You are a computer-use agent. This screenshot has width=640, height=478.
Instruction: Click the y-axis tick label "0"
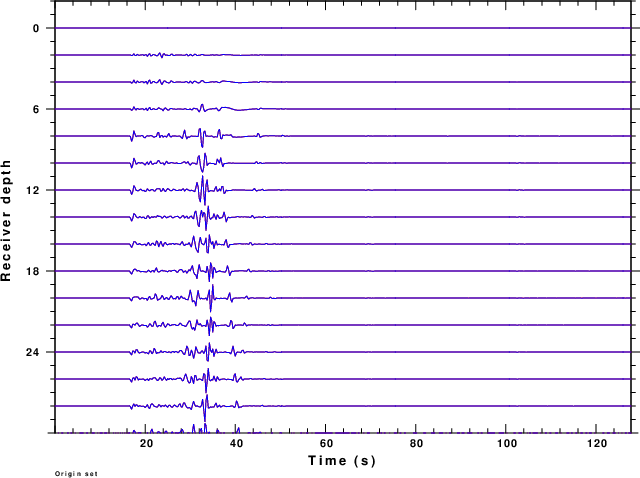point(36,28)
